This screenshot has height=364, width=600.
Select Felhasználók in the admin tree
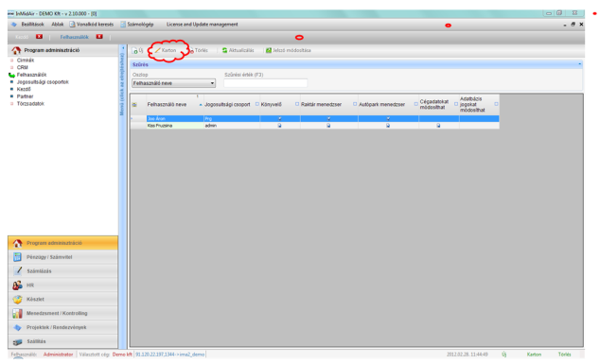tap(31, 75)
